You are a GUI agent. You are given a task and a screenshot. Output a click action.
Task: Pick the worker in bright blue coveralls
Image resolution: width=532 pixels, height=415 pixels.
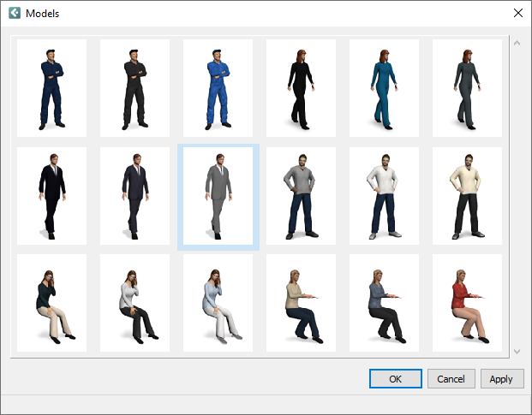click(218, 88)
